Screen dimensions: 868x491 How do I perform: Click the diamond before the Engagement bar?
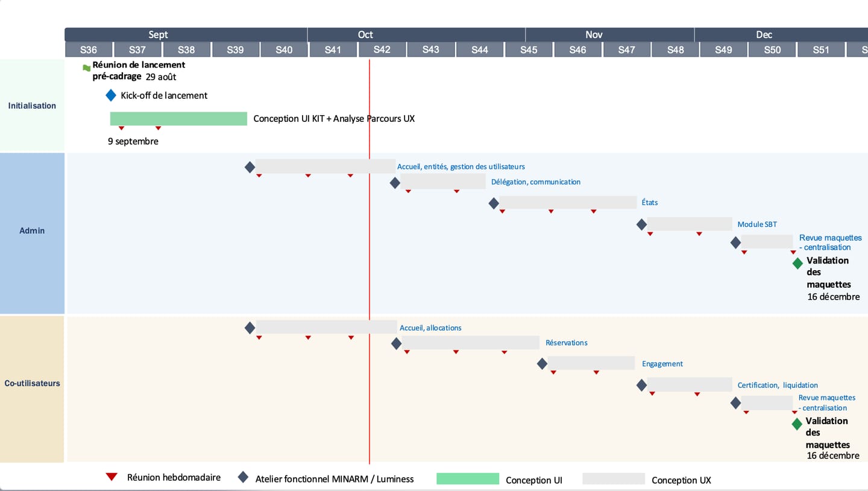coord(542,364)
